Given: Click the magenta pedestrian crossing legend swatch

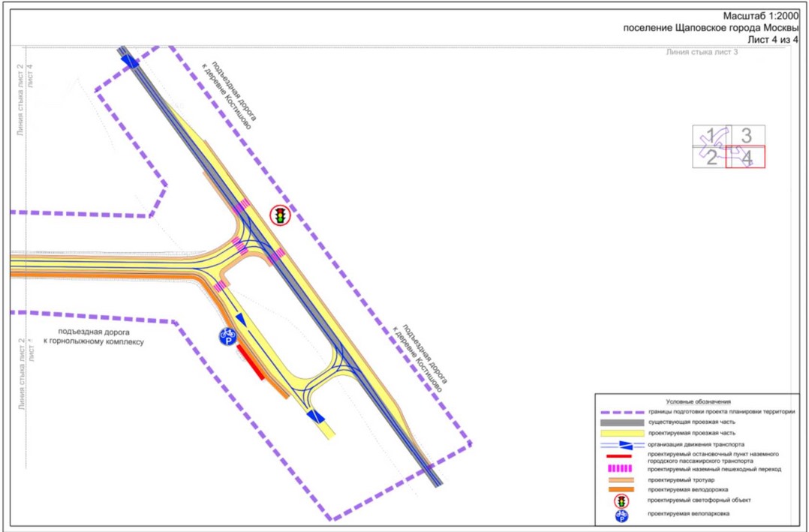Looking at the screenshot, I should [623, 469].
